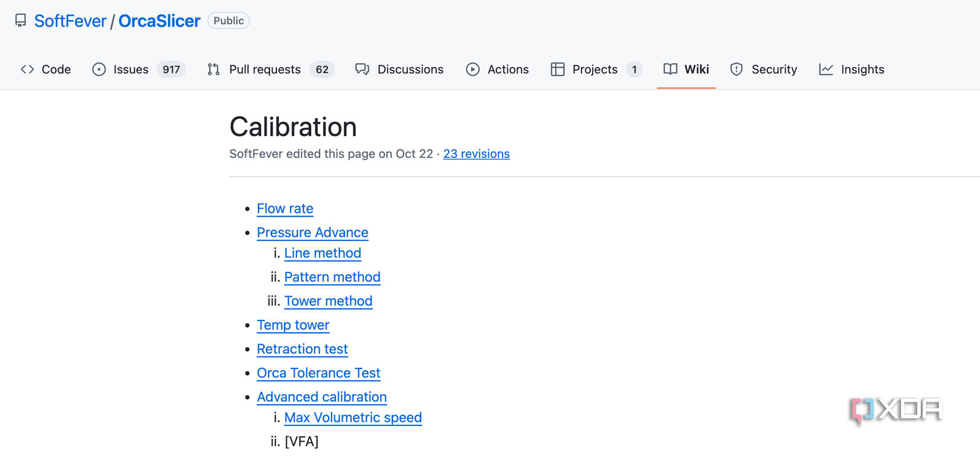Open the Pattern method link

click(x=332, y=277)
